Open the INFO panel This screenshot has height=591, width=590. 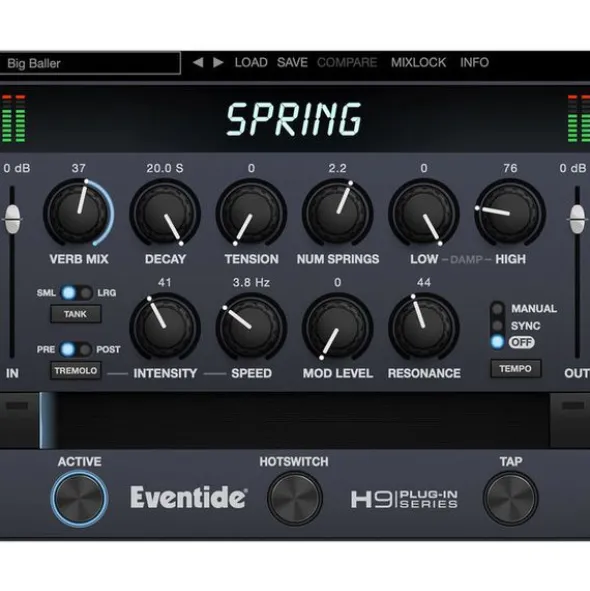(474, 62)
